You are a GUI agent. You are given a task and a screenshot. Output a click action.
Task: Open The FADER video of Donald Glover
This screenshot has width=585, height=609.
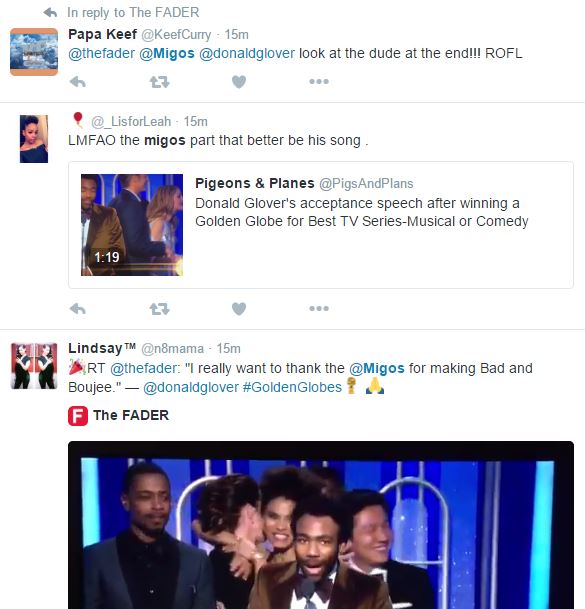pos(321,525)
